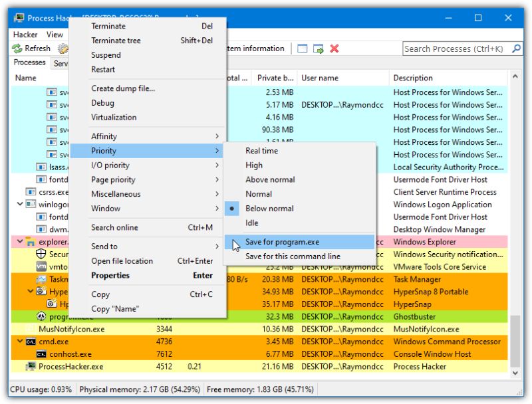532x404 pixels.
Task: Select the csrss.exe process icon
Action: coord(31,192)
